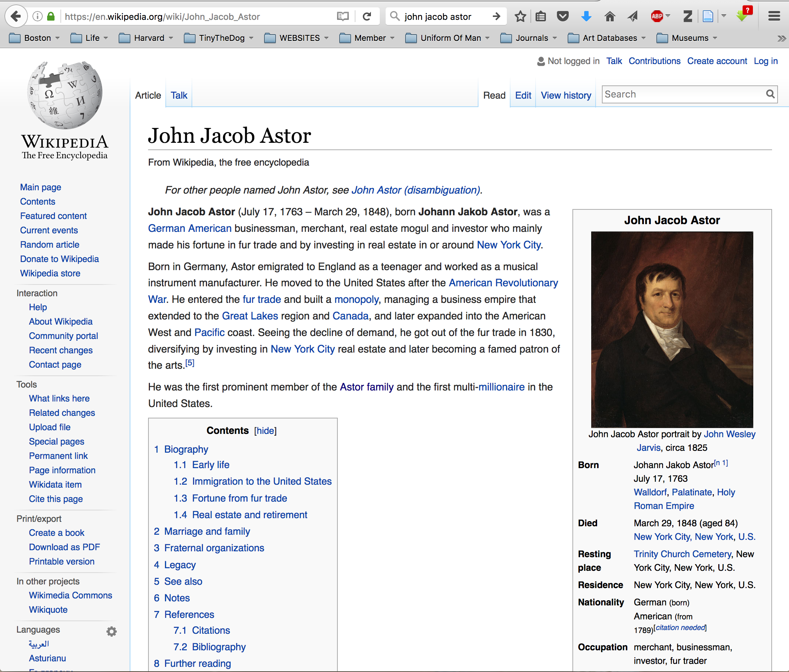789x672 pixels.
Task: Click the browser back arrow button
Action: [x=16, y=16]
